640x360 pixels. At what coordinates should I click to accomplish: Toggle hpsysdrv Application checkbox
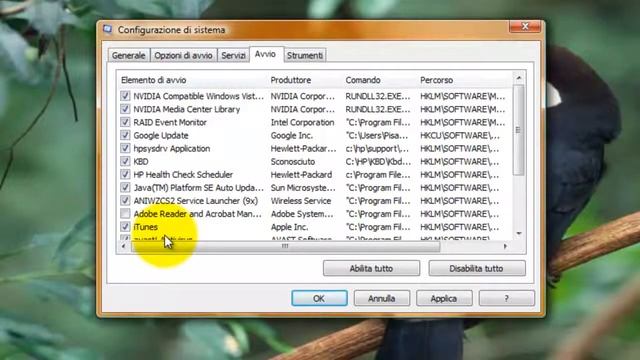125,148
